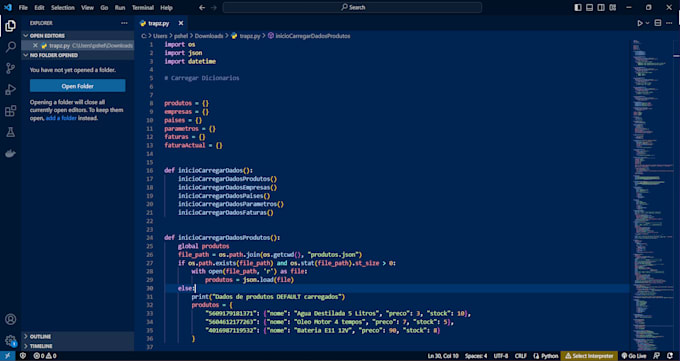The image size is (680, 361).
Task: Open the Run menu
Action: (x=120, y=7)
